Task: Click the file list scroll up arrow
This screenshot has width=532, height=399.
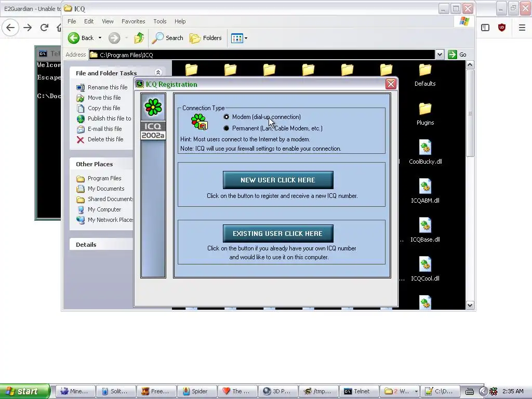Action: point(470,65)
